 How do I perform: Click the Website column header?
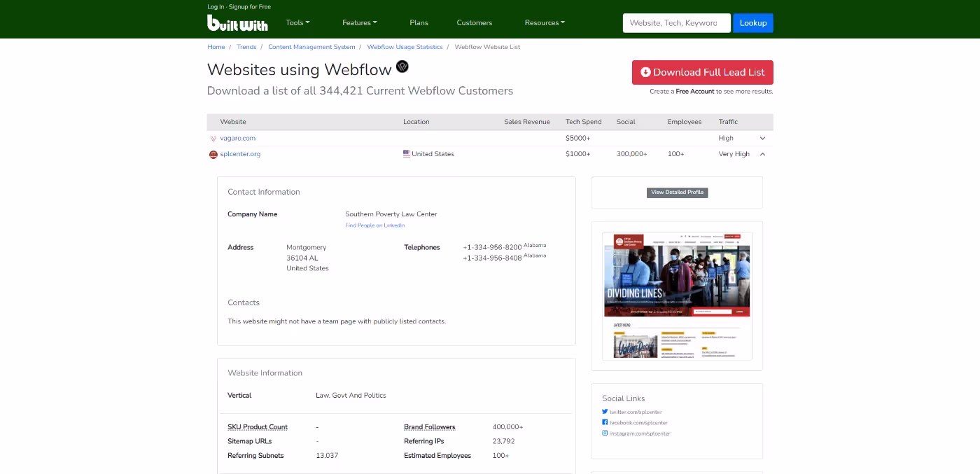[233, 122]
